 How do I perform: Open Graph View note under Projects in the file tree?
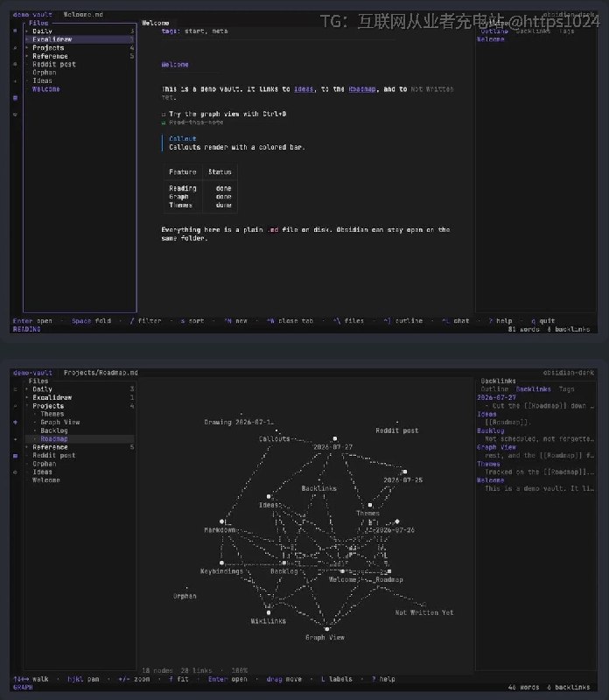pyautogui.click(x=60, y=422)
